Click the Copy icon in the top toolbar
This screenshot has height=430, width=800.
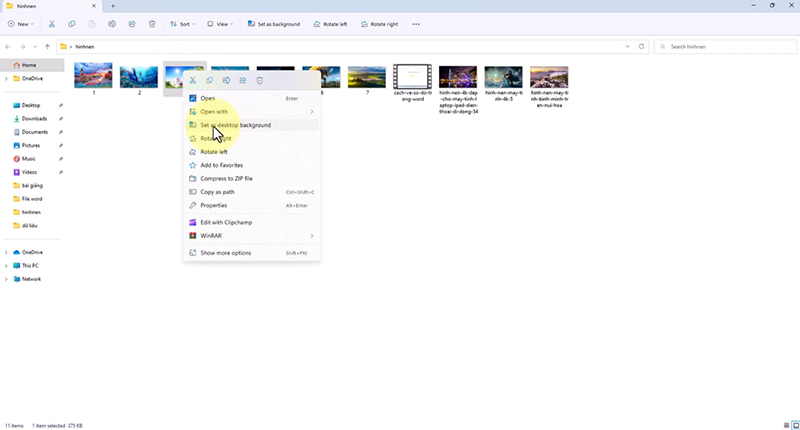tap(71, 24)
